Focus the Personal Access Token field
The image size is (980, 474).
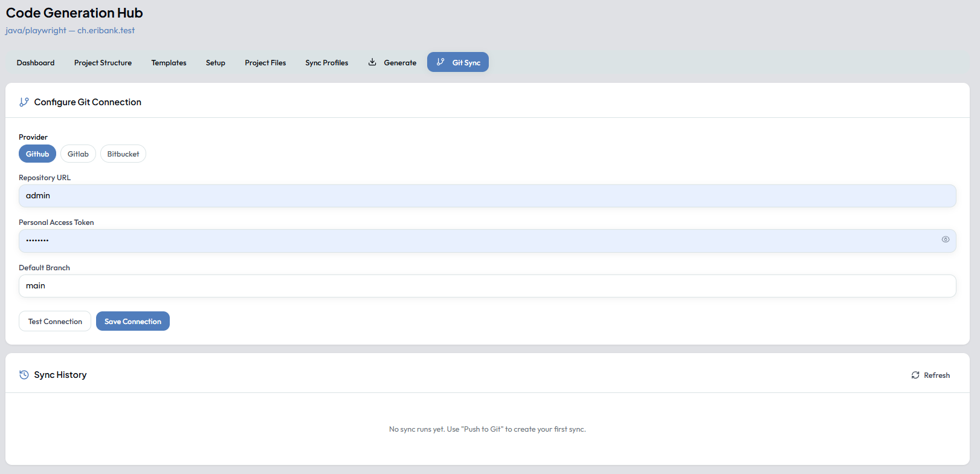pyautogui.click(x=487, y=241)
